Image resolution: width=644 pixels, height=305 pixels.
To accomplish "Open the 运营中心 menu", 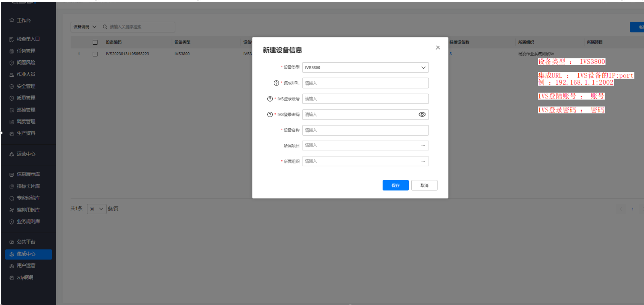I will tap(26, 154).
